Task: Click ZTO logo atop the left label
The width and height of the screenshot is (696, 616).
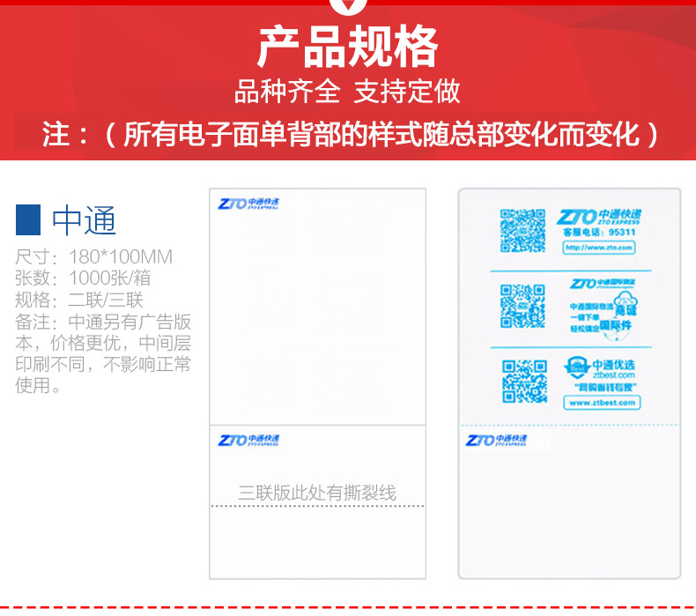Action: (248, 204)
